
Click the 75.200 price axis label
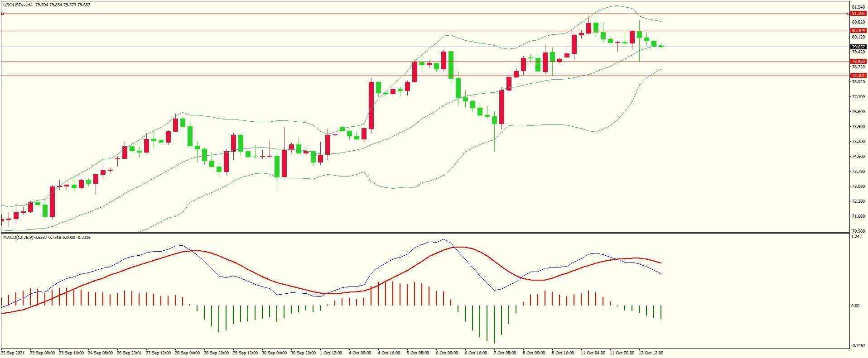coord(858,142)
